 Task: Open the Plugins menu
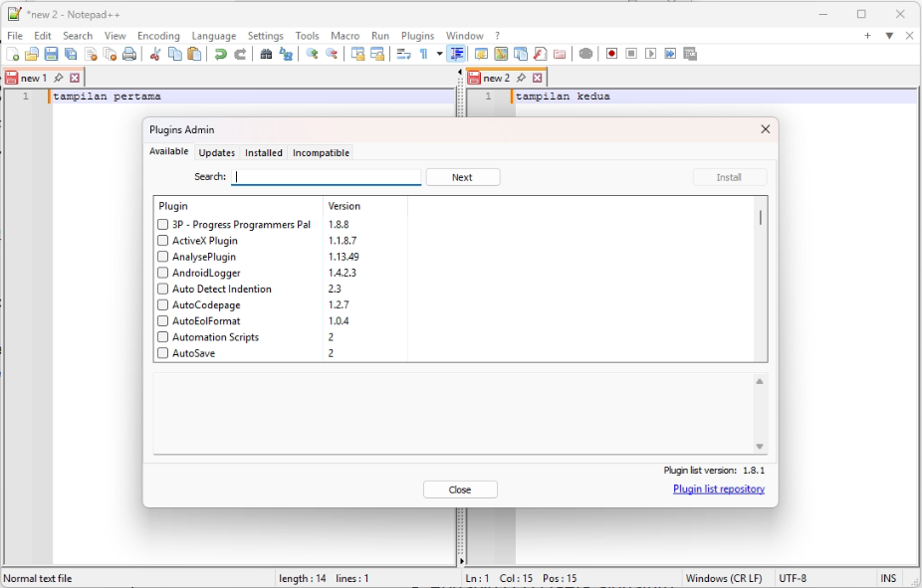417,36
